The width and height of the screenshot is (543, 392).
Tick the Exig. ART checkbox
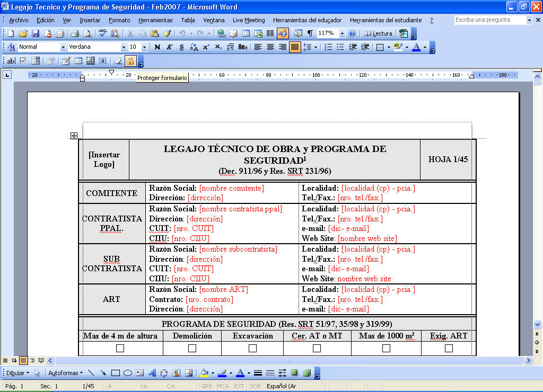(449, 348)
